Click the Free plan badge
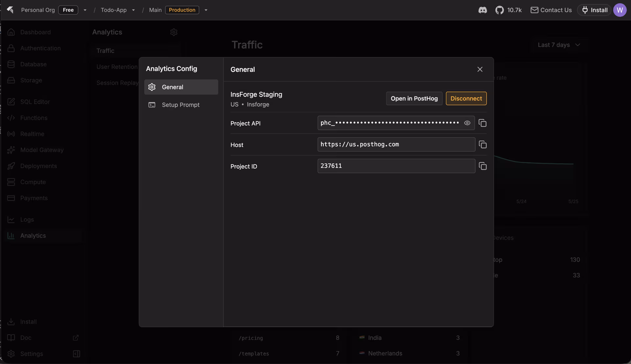631x364 pixels. pos(68,10)
